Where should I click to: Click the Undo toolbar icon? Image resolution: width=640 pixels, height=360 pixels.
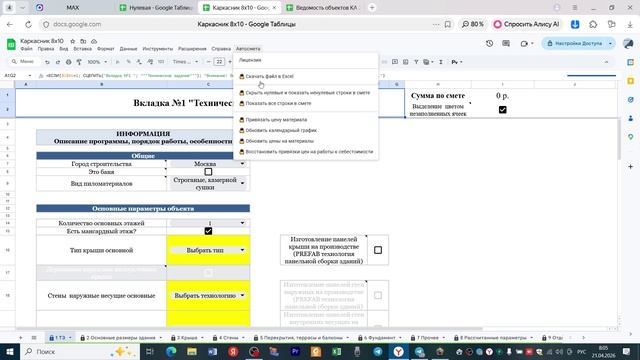[47, 62]
